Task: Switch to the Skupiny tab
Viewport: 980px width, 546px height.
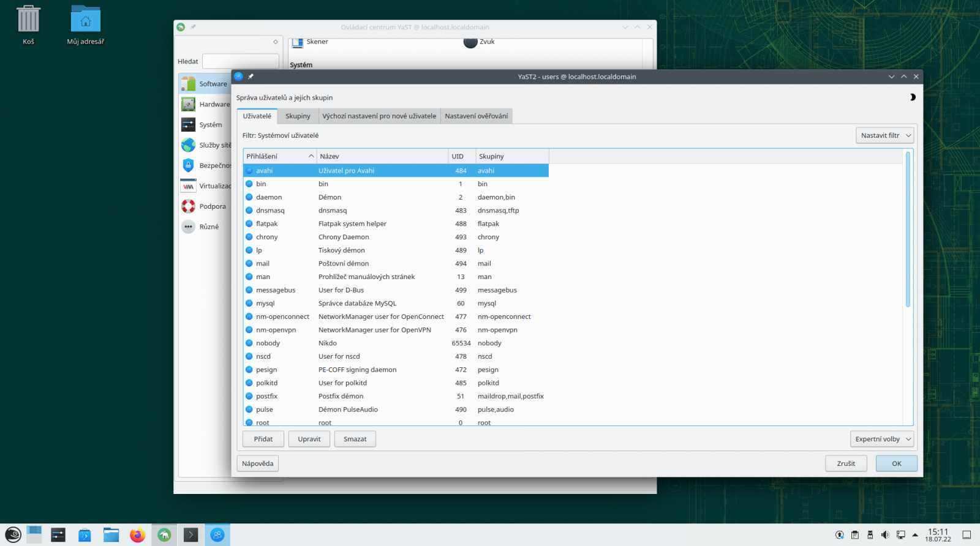Action: (x=298, y=116)
